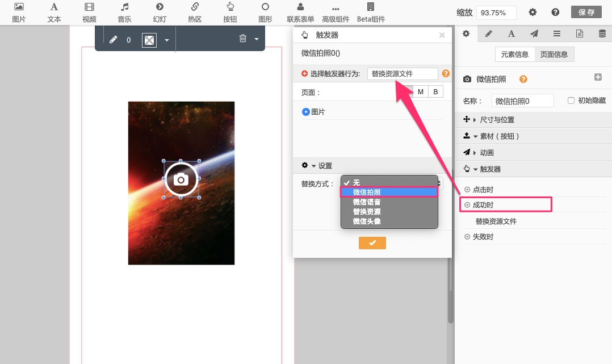Click the 保存 save button

[586, 12]
